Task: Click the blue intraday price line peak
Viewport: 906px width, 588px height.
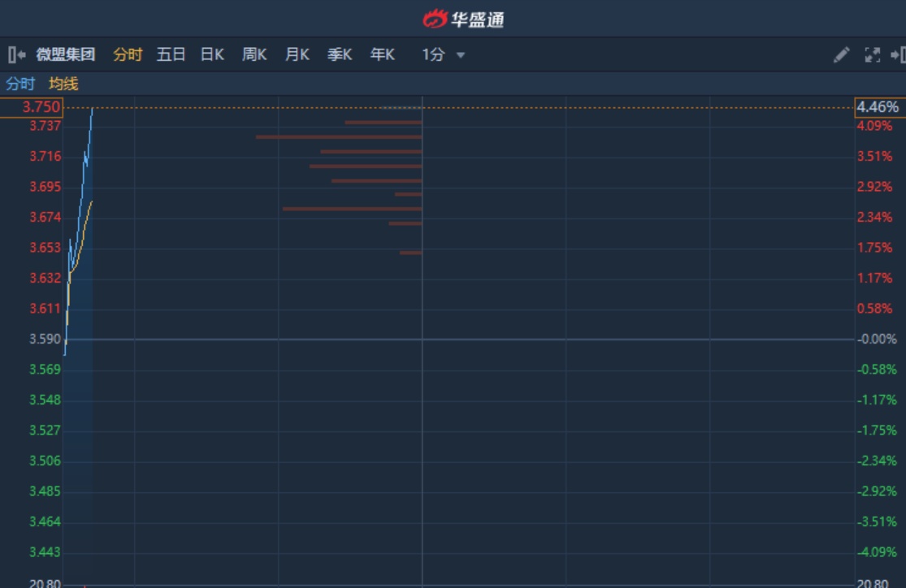Action: [93, 109]
